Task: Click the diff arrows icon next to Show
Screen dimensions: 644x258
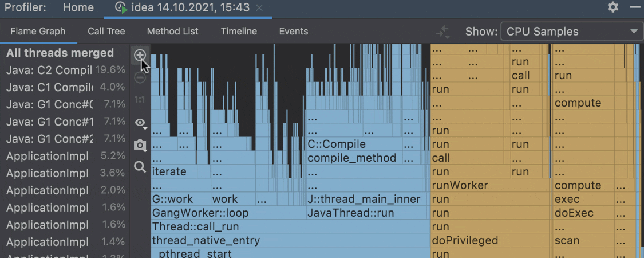Action: click(442, 32)
